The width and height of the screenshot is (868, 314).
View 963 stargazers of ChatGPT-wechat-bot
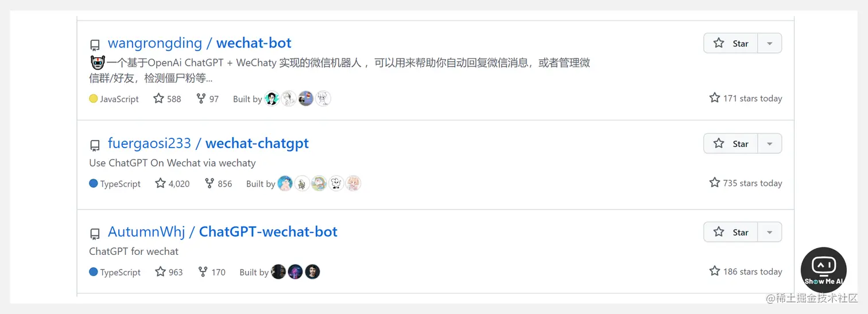169,272
